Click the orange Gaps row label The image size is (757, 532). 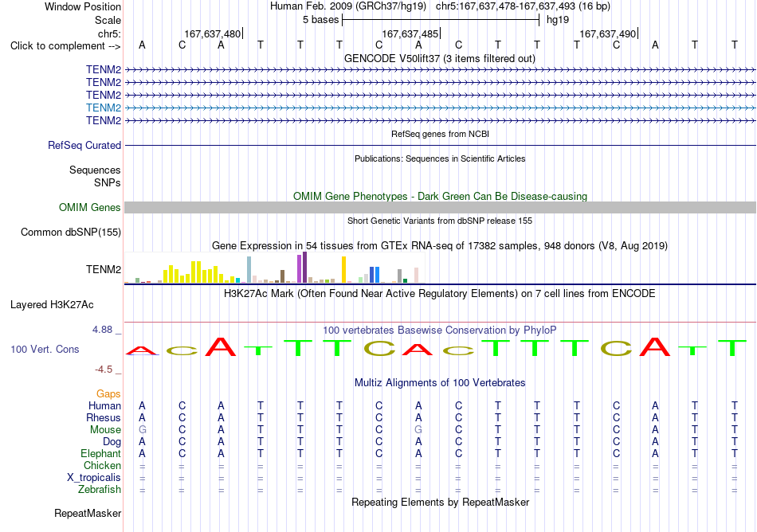point(108,394)
